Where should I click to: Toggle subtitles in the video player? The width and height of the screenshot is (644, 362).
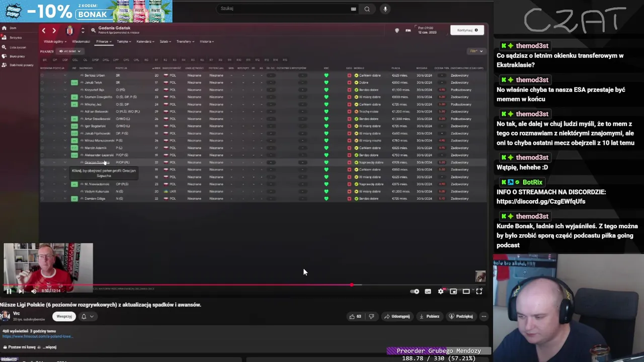point(428,291)
